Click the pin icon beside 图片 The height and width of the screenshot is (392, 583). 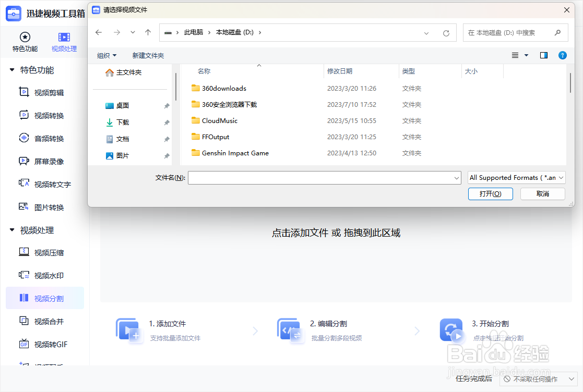tap(166, 156)
